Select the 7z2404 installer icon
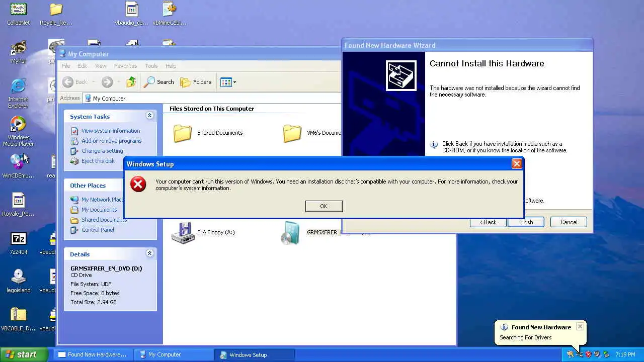The image size is (644, 362). coord(19,243)
